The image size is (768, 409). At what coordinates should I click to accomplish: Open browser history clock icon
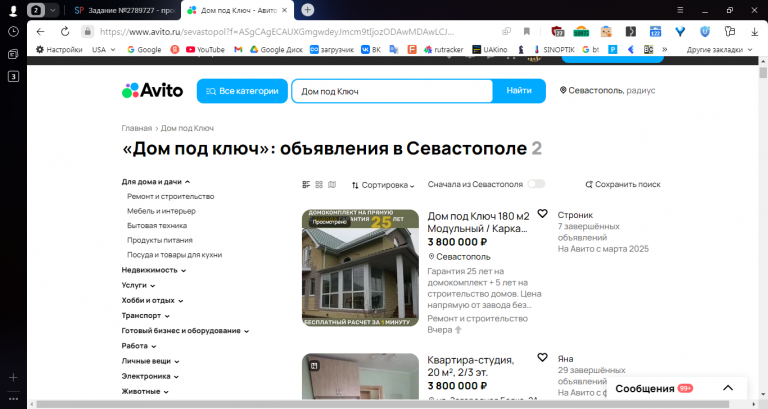[13, 31]
